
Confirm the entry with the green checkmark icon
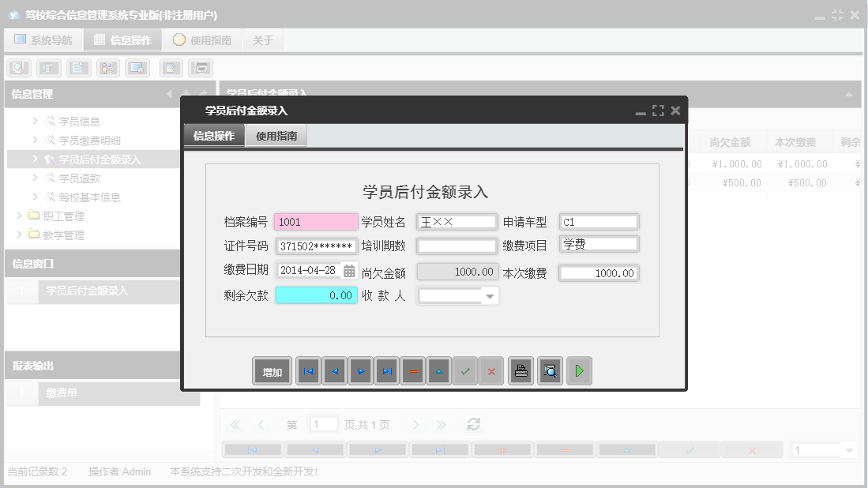click(465, 371)
